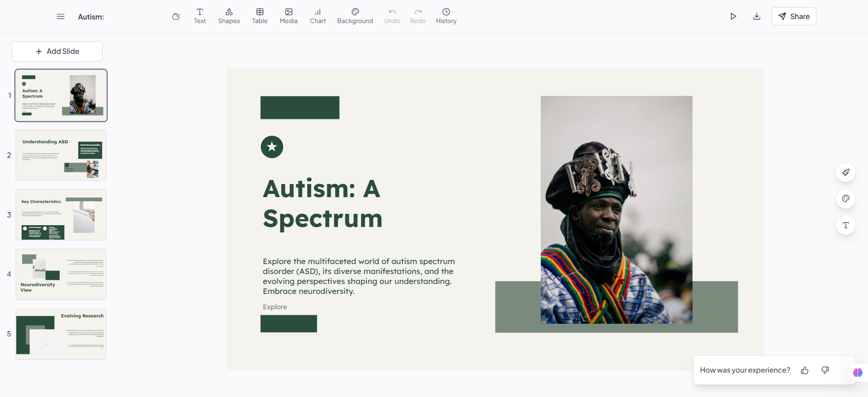Select slide 1 thumbnail Autism: A Spectrum
Viewport: 868px width, 397px height.
[61, 95]
